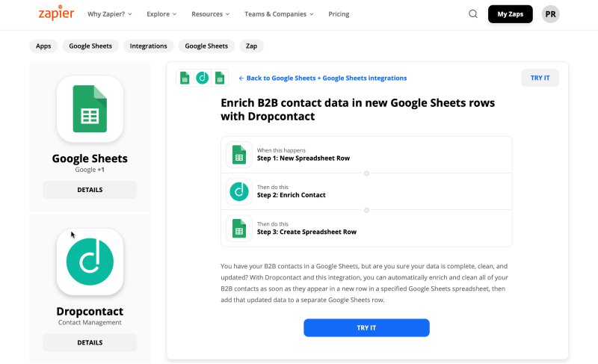Image resolution: width=598 pixels, height=364 pixels.
Task: Click Step 2: Enrich Contact
Action: coord(292,195)
